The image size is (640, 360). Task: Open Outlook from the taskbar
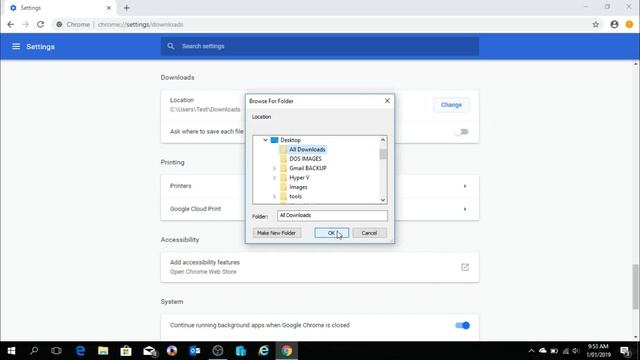point(195,351)
